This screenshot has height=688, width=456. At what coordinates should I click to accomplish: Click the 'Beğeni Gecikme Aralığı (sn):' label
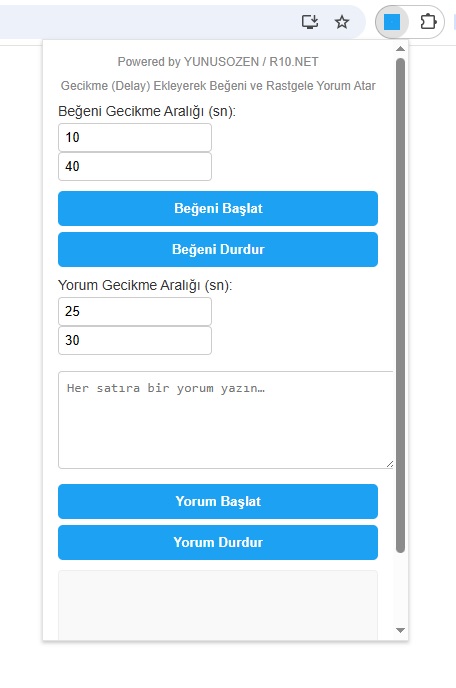[x=147, y=111]
